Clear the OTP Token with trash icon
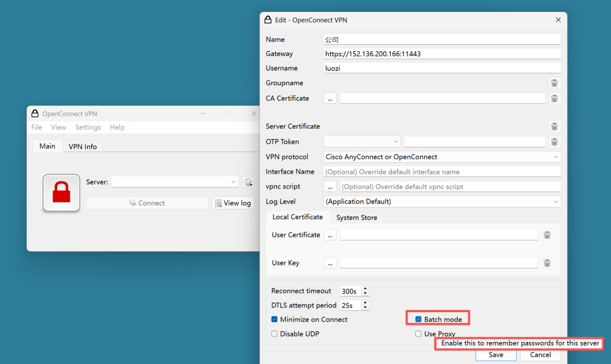This screenshot has height=364, width=611. 554,142
